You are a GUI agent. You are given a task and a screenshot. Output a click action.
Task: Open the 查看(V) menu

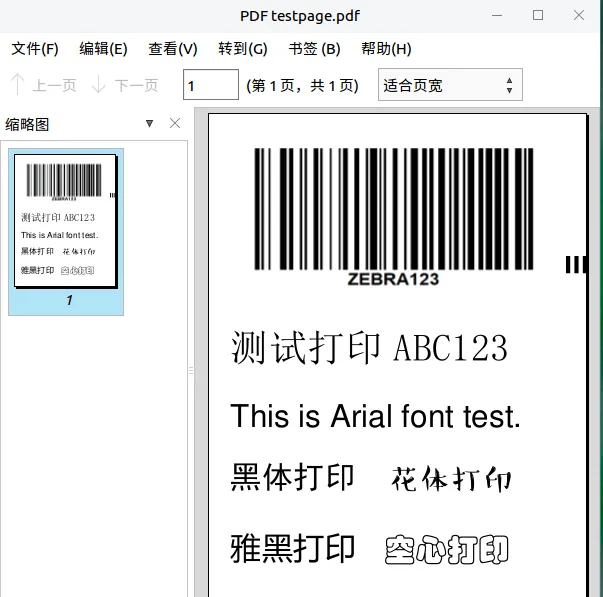pos(173,48)
